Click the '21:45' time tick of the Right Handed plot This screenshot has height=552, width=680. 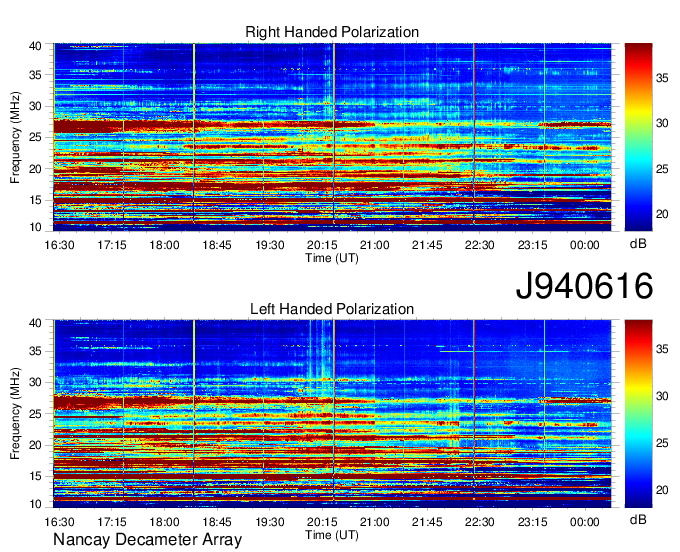(427, 245)
